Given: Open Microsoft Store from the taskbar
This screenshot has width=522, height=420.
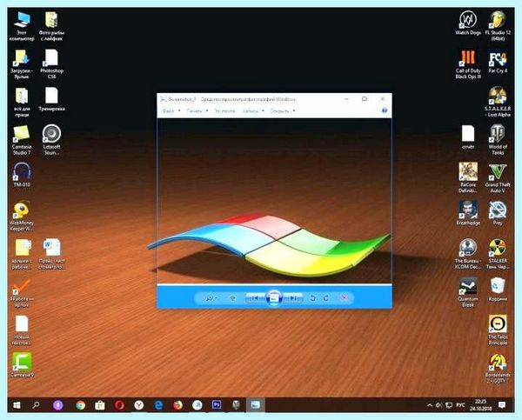Looking at the screenshot, I should [x=100, y=405].
